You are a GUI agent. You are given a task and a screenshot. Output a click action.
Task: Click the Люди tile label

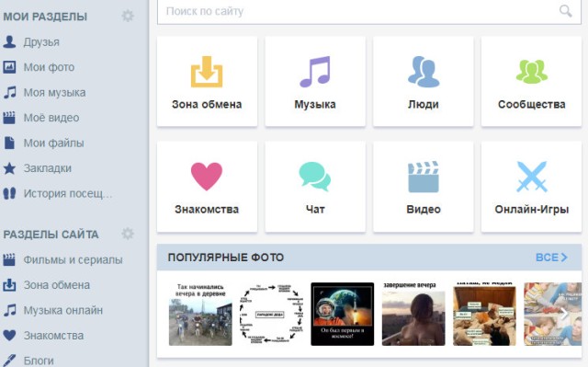[424, 104]
